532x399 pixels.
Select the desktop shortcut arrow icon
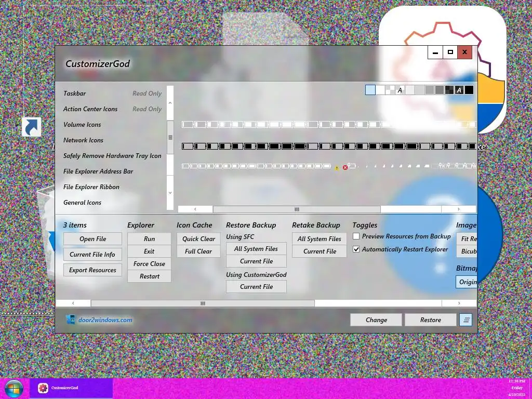(x=32, y=127)
